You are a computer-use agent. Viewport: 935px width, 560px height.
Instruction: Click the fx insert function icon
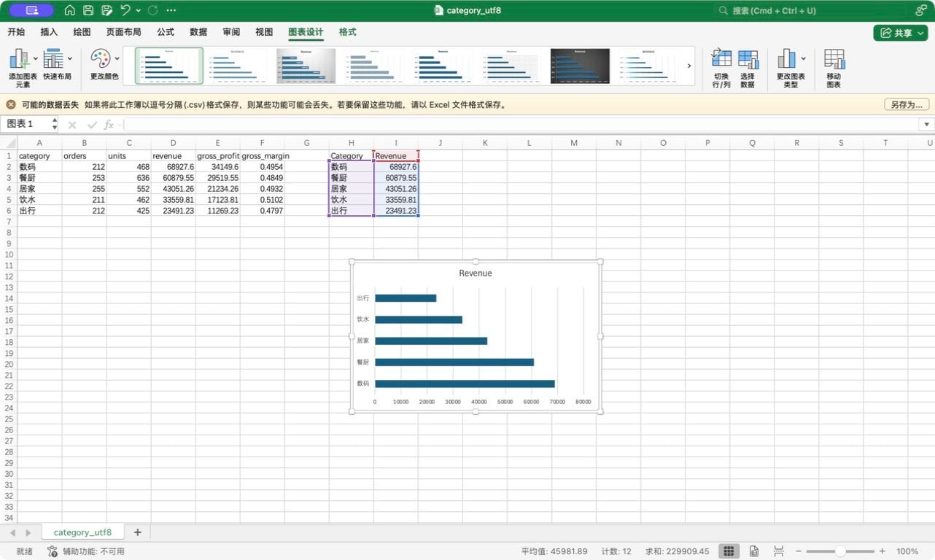tap(109, 125)
